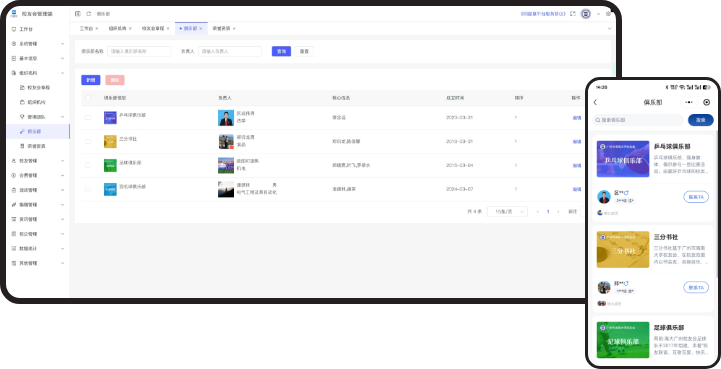Click the 俱乐部名称 input field
721x369 pixels.
coord(139,52)
